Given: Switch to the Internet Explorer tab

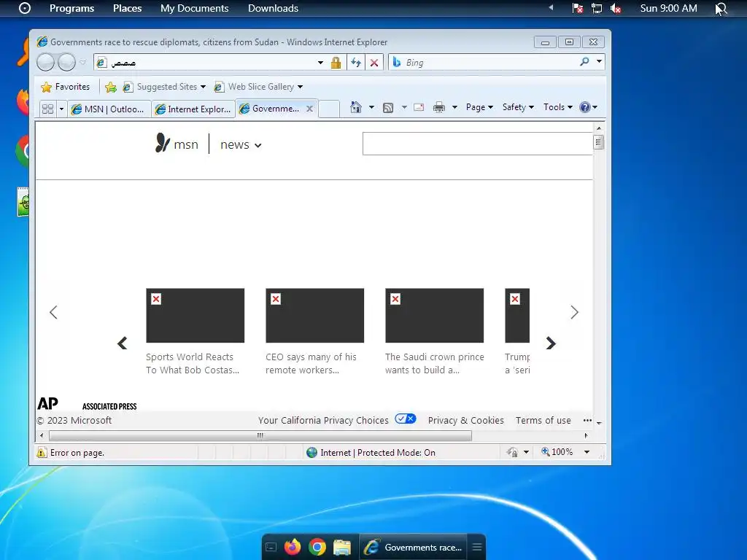Looking at the screenshot, I should (193, 109).
